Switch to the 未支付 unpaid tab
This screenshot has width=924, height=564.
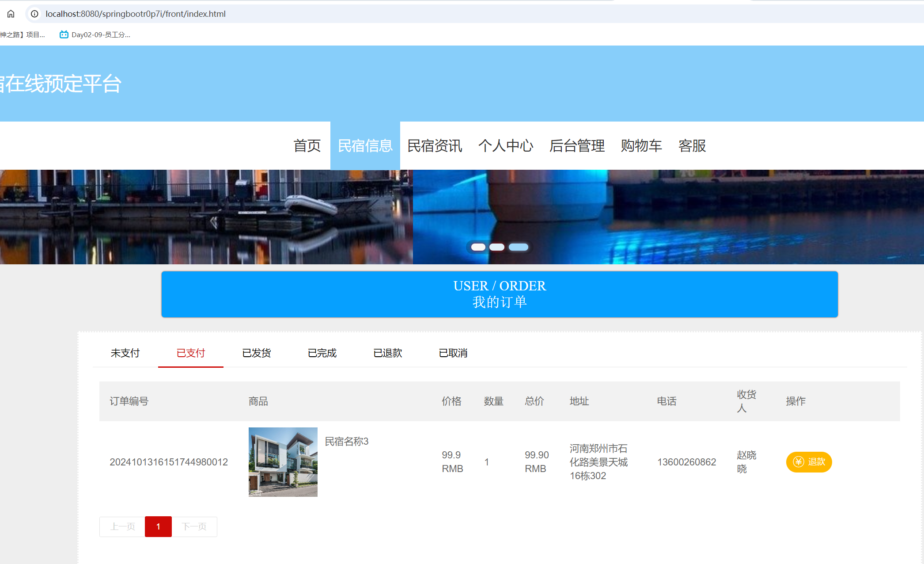pyautogui.click(x=125, y=353)
